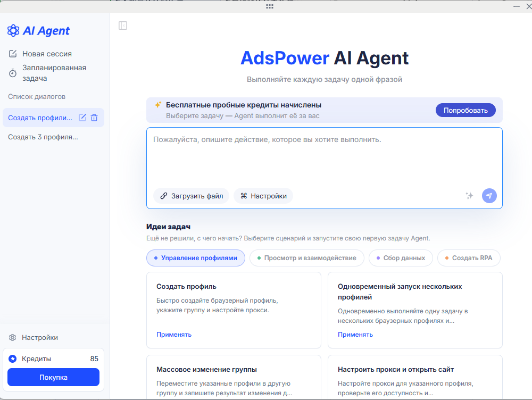Send the prompt with the paper plane button

pos(489,196)
